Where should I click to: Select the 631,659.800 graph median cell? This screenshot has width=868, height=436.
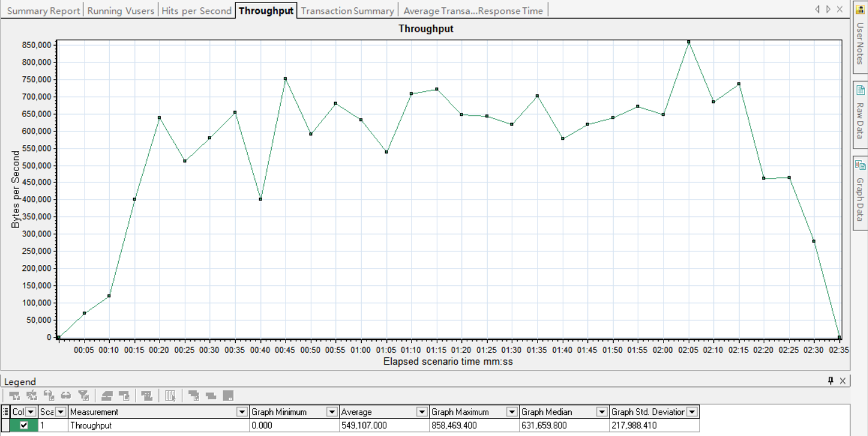click(x=564, y=425)
